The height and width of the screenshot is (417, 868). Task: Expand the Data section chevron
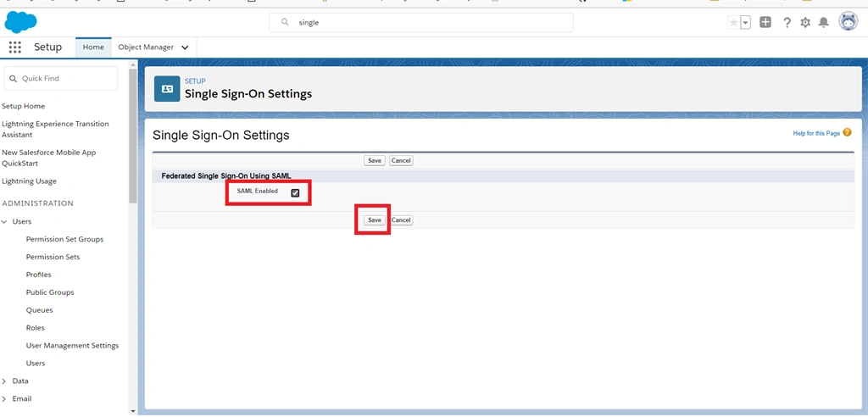click(4, 381)
